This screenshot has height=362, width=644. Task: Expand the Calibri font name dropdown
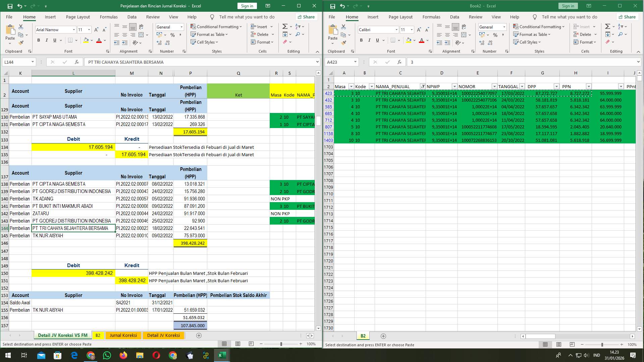(396, 29)
